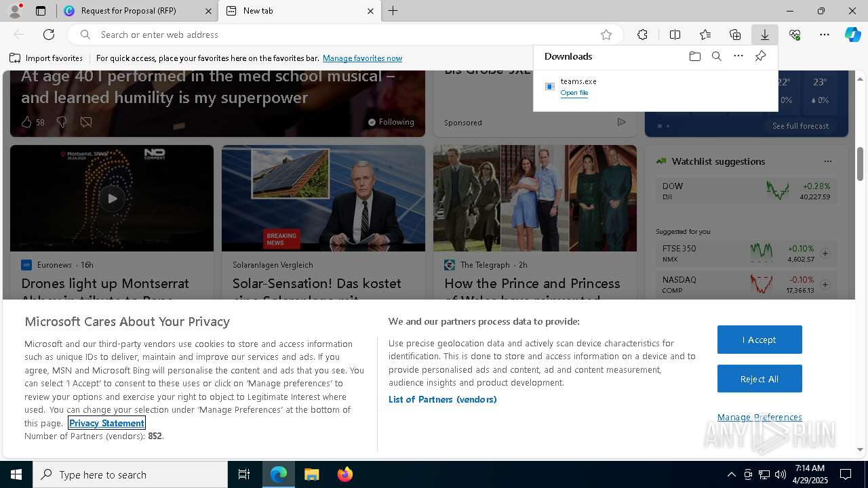
Task: Open comments on med school article
Action: point(86,122)
